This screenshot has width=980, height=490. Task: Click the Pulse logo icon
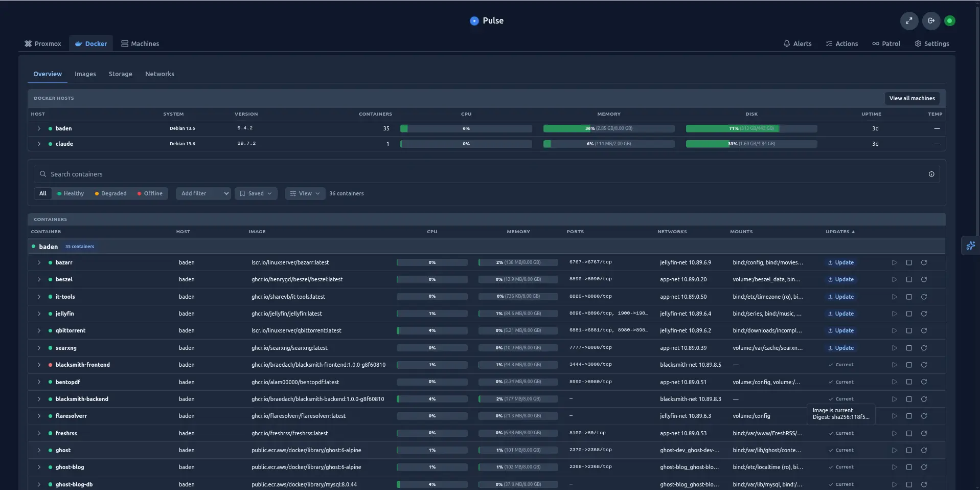pyautogui.click(x=474, y=21)
